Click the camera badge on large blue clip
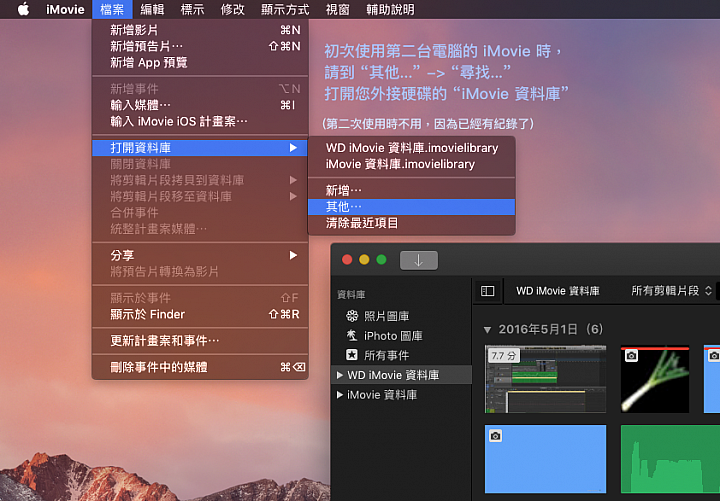 click(495, 435)
